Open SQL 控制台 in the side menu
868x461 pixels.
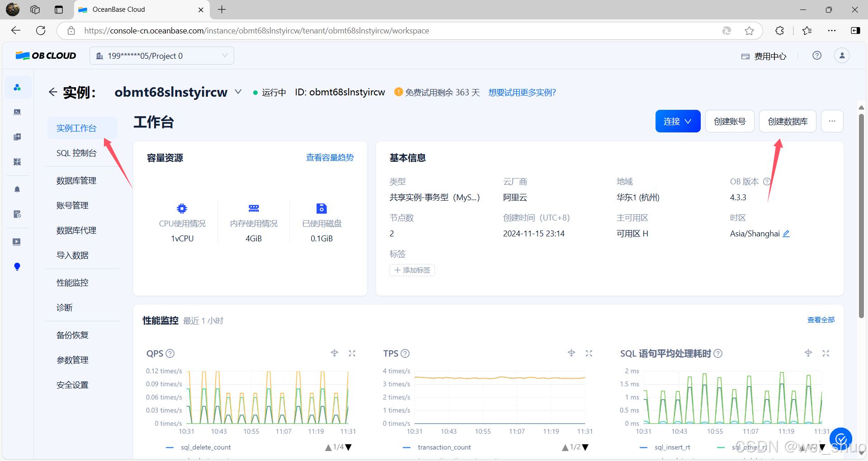click(x=76, y=153)
